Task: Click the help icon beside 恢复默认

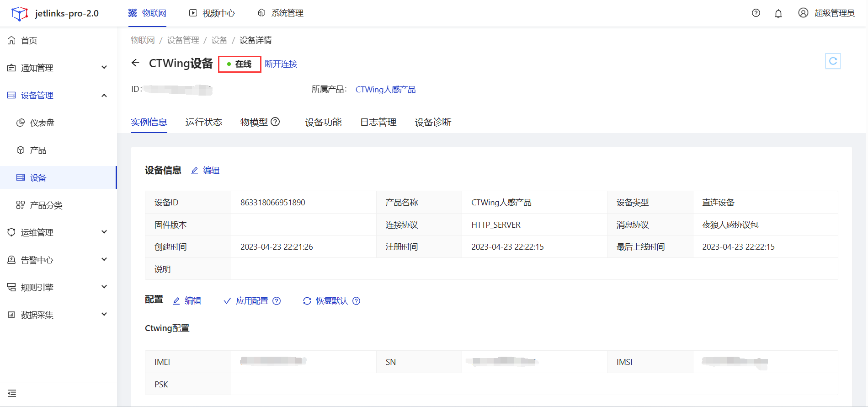Action: pyautogui.click(x=357, y=301)
